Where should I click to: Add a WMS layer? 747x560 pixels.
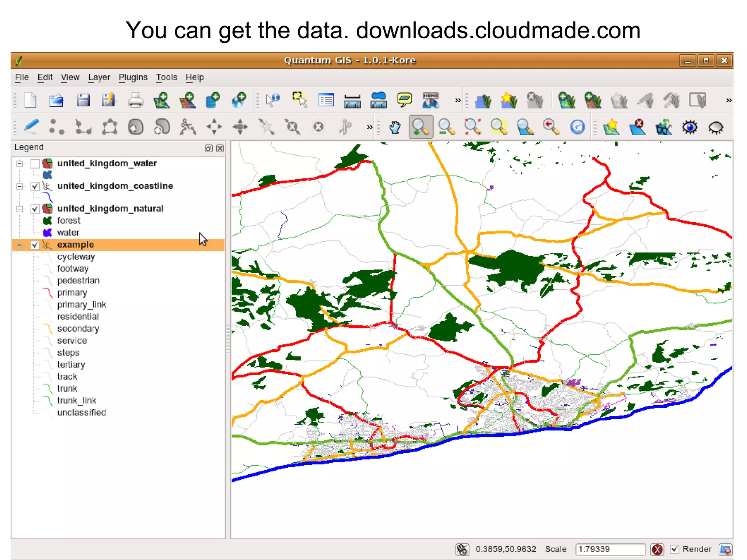[x=239, y=100]
